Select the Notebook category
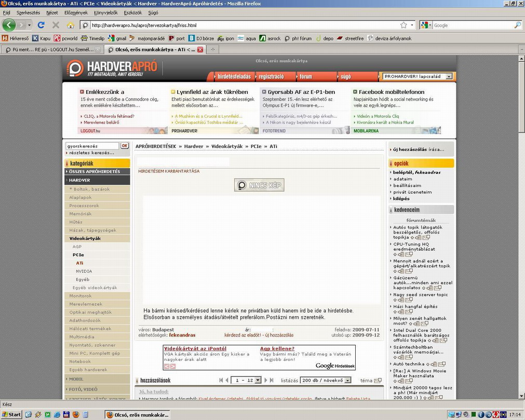The width and height of the screenshot is (525, 420). 97,361
